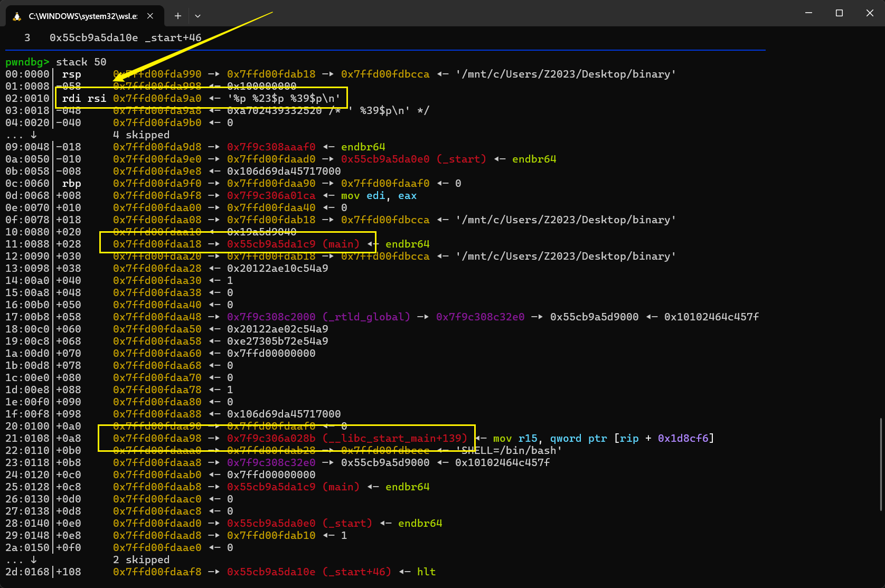The height and width of the screenshot is (588, 885).
Task: Close the terminal window
Action: coord(870,13)
